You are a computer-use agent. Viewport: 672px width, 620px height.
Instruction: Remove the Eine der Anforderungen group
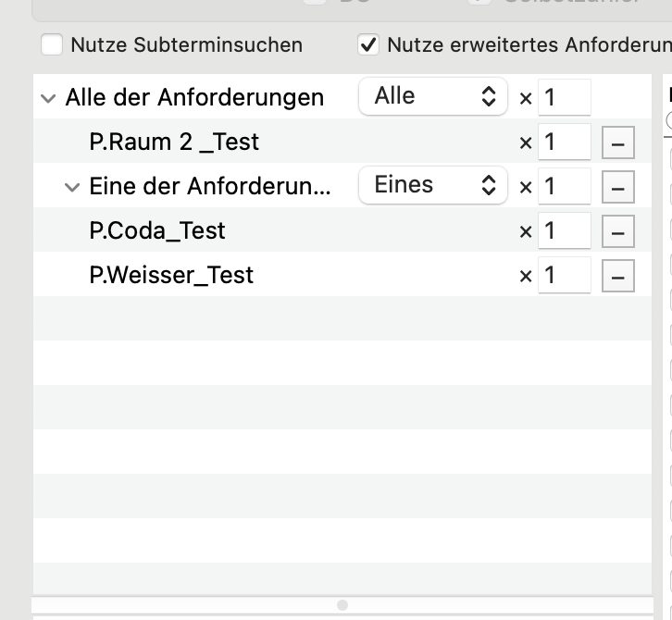[x=618, y=187]
